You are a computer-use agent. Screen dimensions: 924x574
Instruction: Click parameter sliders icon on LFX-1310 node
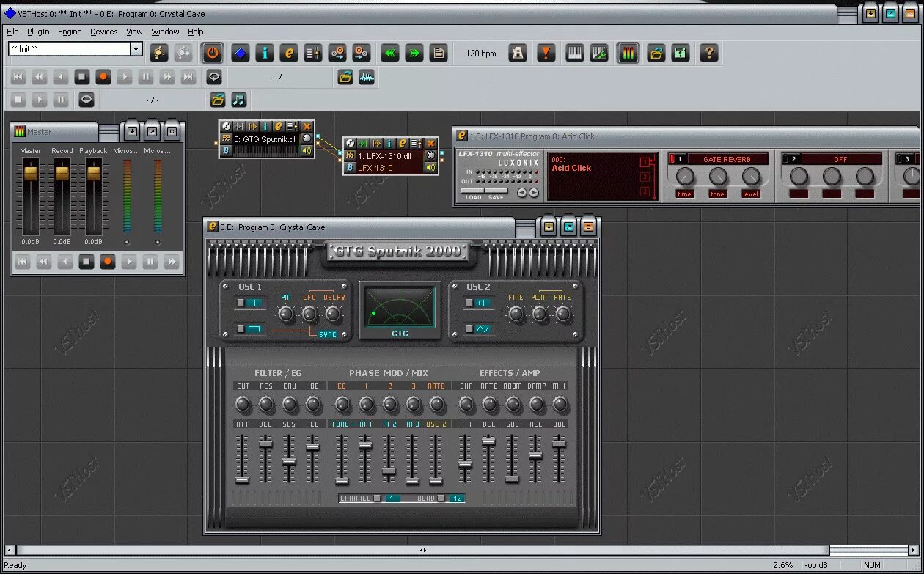click(417, 143)
